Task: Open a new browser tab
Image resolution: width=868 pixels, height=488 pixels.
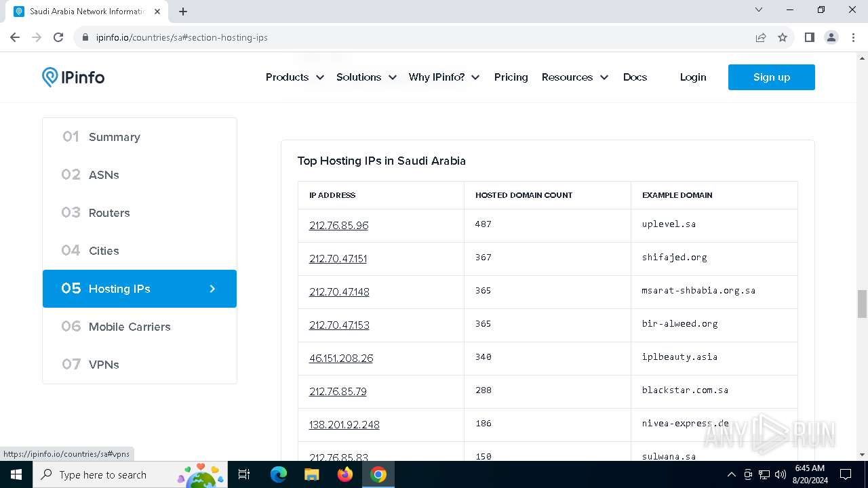Action: [x=183, y=11]
